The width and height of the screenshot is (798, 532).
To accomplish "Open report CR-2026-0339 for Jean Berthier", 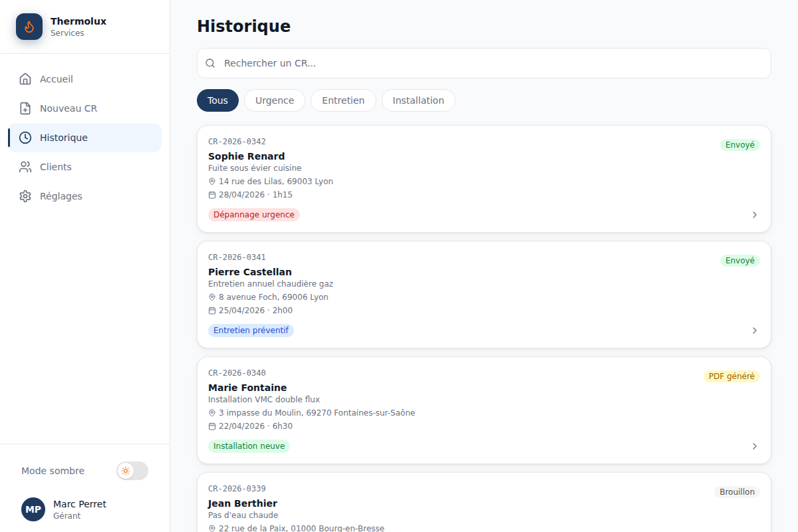I will tap(484, 503).
